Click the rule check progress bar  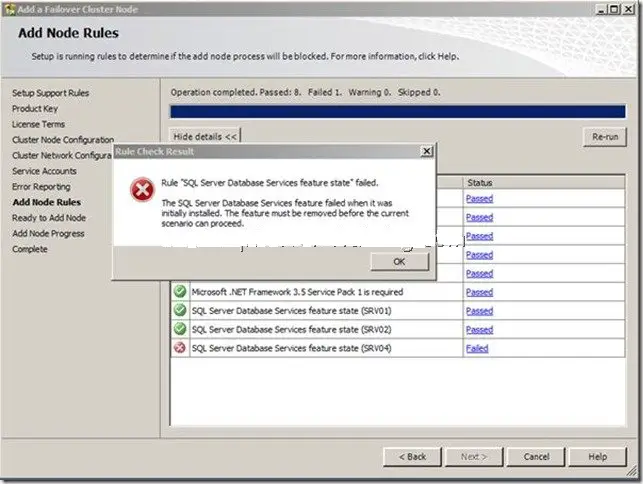point(400,112)
